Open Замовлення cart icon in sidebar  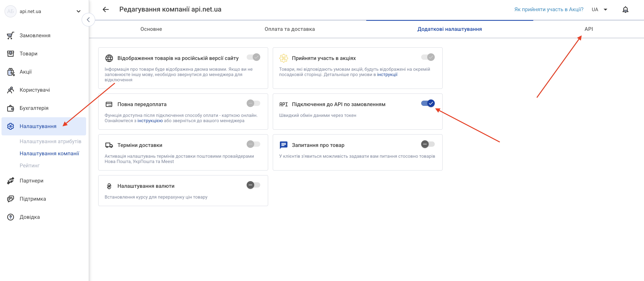[11, 36]
